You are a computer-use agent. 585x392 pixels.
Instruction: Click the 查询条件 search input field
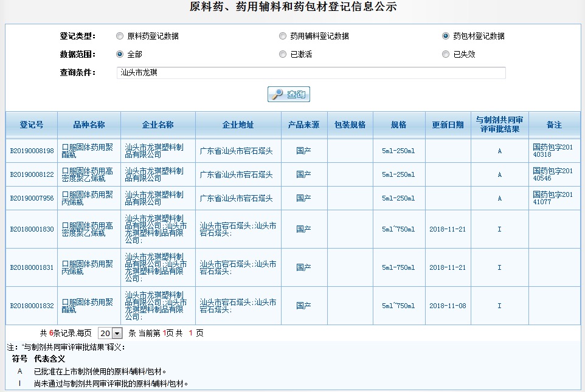pyautogui.click(x=311, y=73)
